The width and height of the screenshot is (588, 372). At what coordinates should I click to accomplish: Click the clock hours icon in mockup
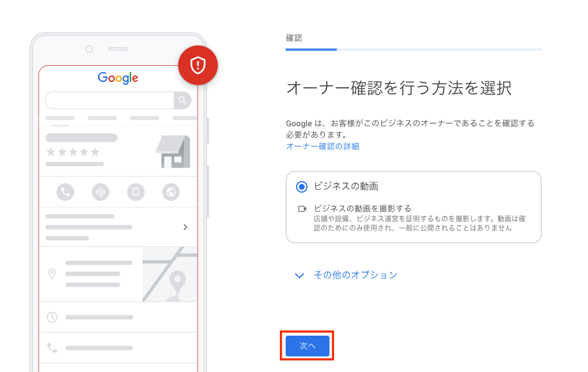52,317
